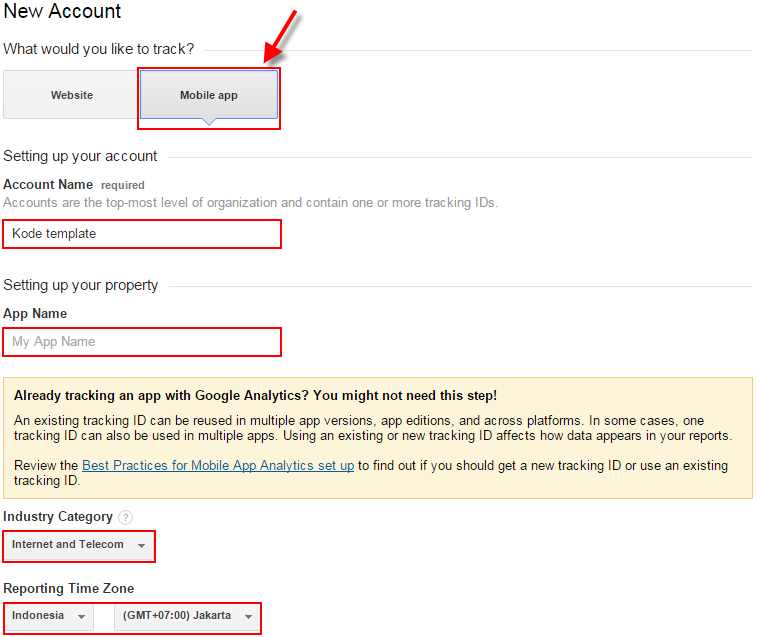The image size is (759, 637).
Task: Click the Industry Category help question icon
Action: tap(125, 517)
